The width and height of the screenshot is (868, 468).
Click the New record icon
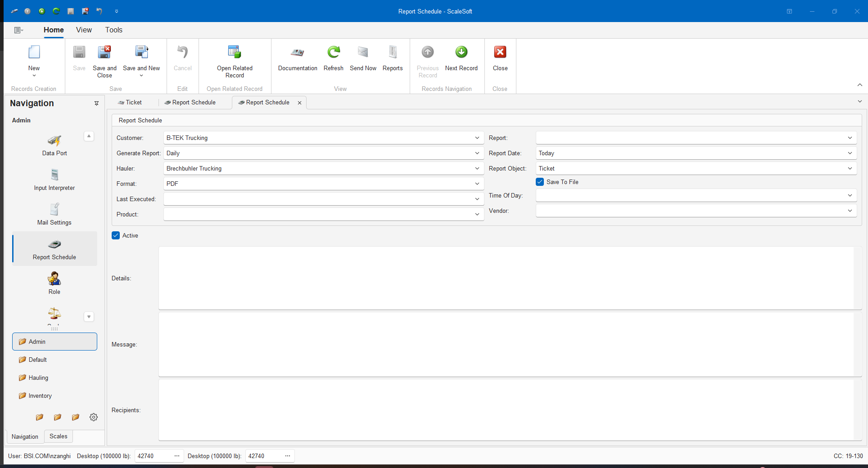(34, 52)
